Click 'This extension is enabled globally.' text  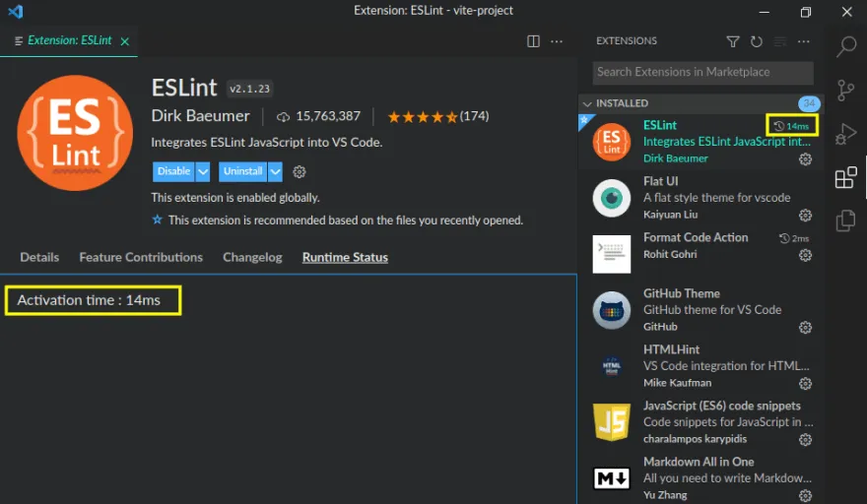[x=235, y=198]
